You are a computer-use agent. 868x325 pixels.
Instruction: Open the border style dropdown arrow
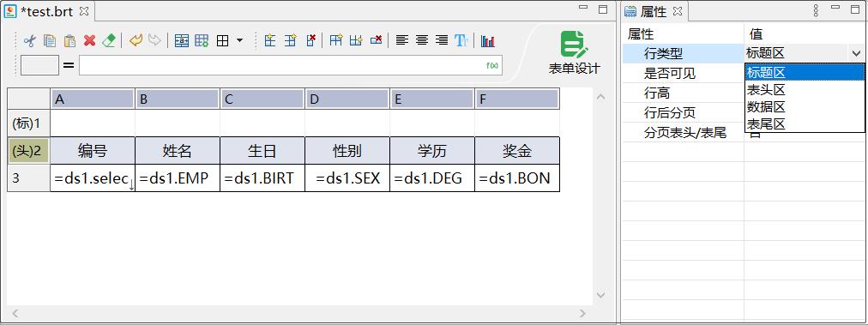pos(239,40)
